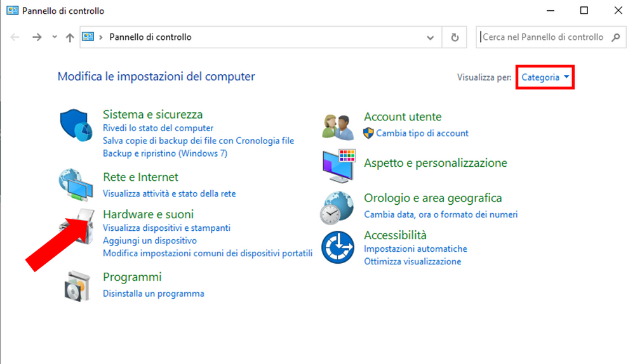Expand the address bar history dropdown
Screen dimensions: 635x364
[x=430, y=37]
